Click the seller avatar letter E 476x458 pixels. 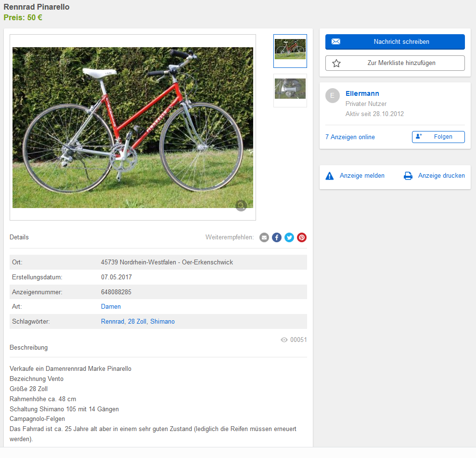[x=333, y=96]
